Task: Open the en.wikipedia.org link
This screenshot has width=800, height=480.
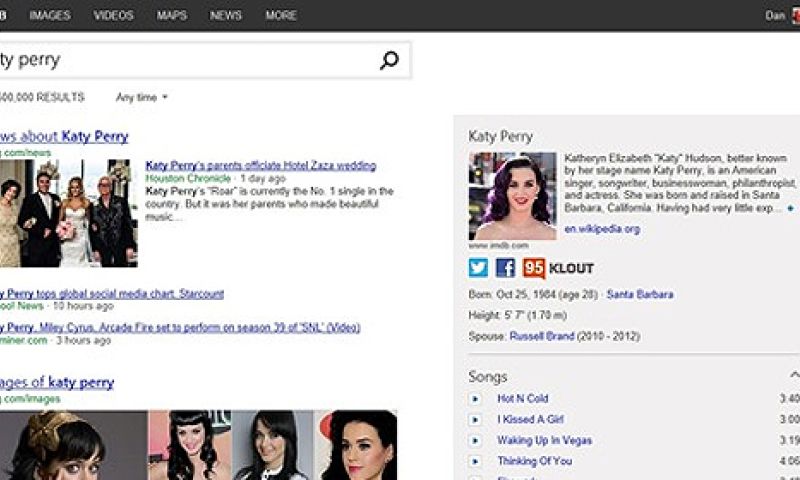Action: tap(602, 229)
